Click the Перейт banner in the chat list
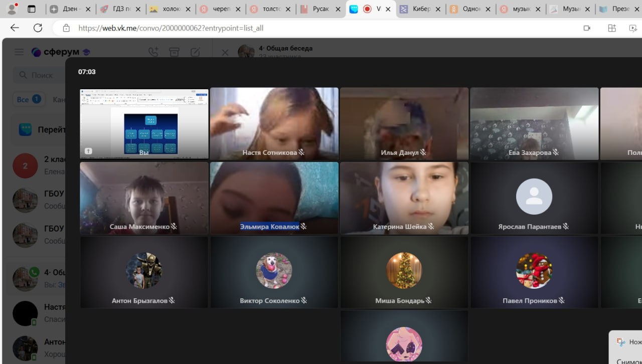This screenshot has width=642, height=364. point(39,130)
